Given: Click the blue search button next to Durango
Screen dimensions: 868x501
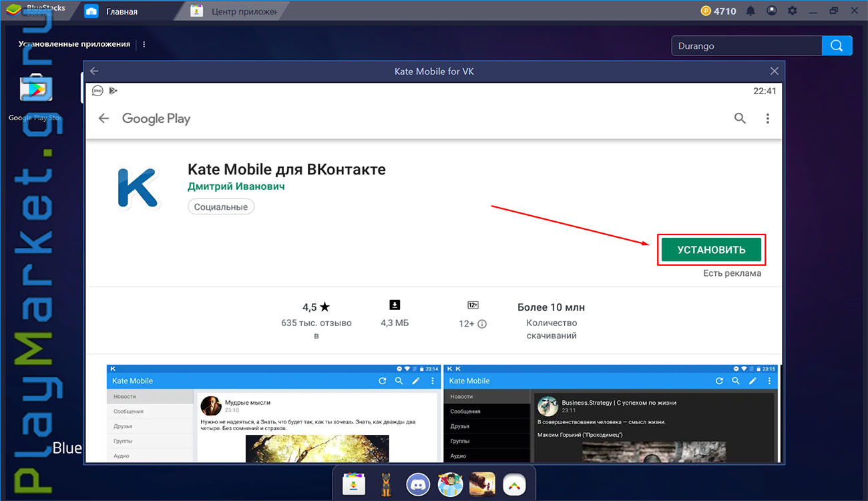Looking at the screenshot, I should 837,45.
